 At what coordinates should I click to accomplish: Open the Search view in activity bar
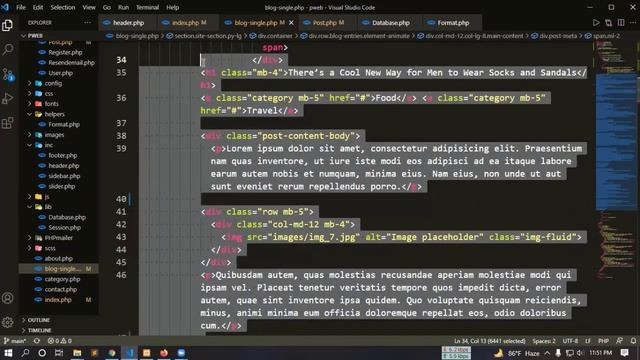[7, 50]
